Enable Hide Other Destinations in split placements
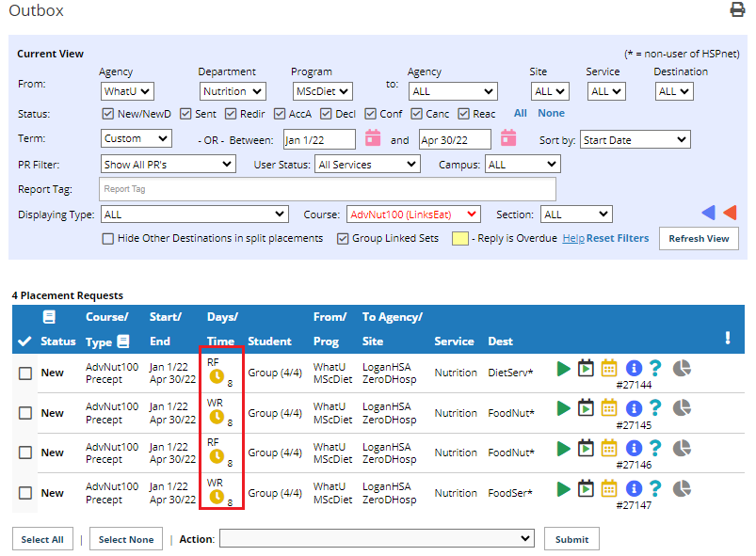 (x=108, y=239)
